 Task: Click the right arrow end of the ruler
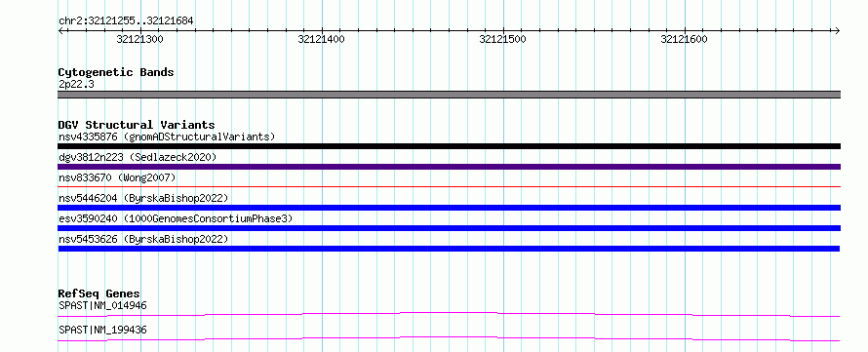coord(837,30)
